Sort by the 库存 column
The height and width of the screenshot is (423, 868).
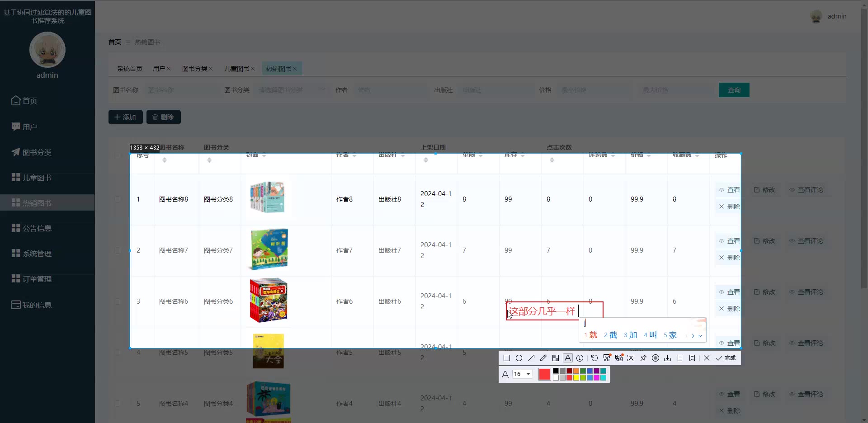[x=523, y=155]
